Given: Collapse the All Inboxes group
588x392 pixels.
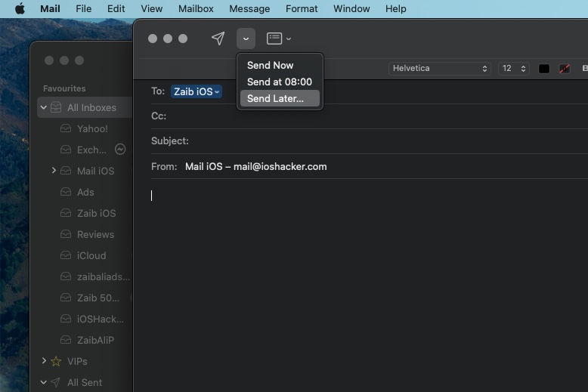Looking at the screenshot, I should 44,107.
